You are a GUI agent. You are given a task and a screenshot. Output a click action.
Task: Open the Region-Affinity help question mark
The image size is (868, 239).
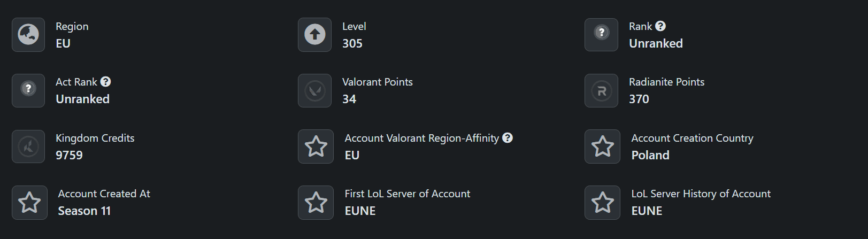pyautogui.click(x=508, y=138)
